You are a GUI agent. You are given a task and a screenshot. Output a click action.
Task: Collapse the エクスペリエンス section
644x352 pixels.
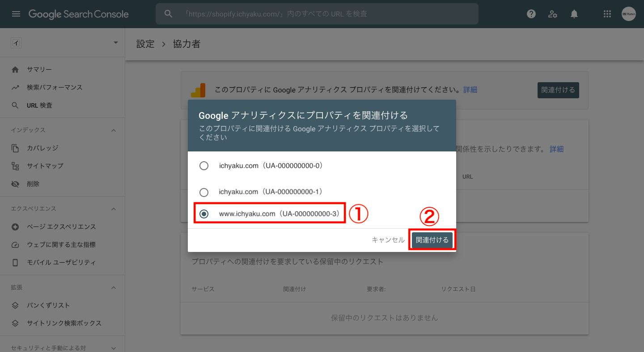click(114, 209)
